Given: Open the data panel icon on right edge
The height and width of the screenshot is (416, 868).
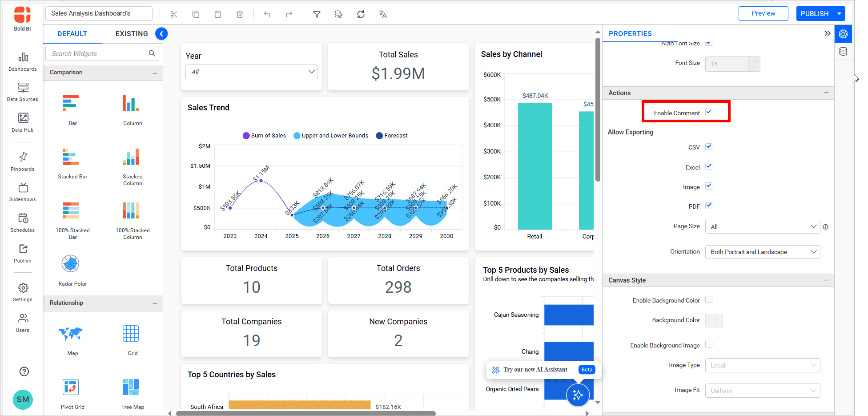Looking at the screenshot, I should pos(843,51).
